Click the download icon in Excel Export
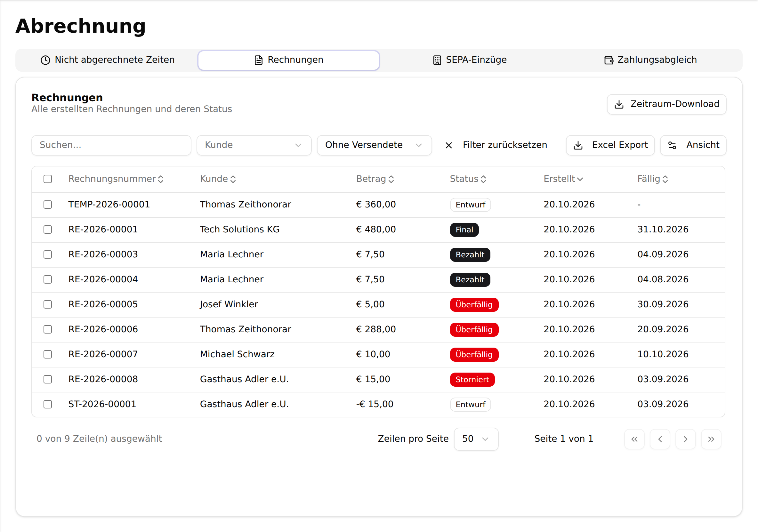This screenshot has height=532, width=758. click(x=578, y=145)
